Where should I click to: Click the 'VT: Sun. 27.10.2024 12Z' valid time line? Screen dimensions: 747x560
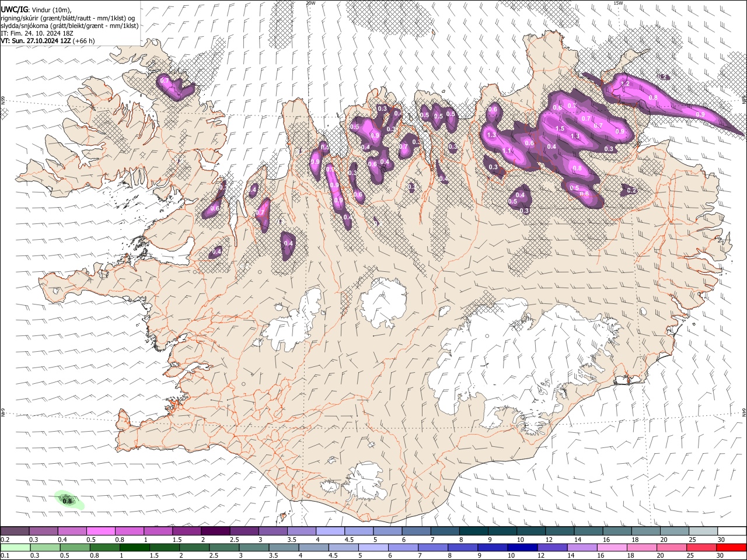36,41
